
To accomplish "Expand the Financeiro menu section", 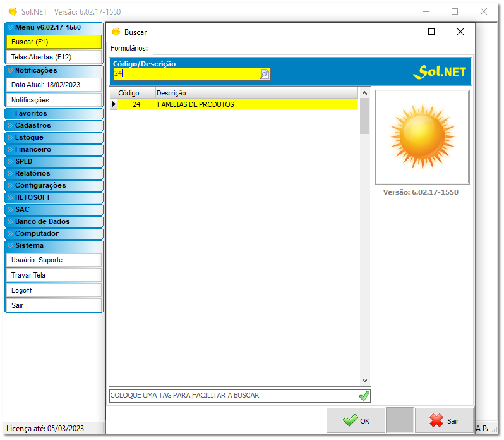I will click(x=53, y=149).
